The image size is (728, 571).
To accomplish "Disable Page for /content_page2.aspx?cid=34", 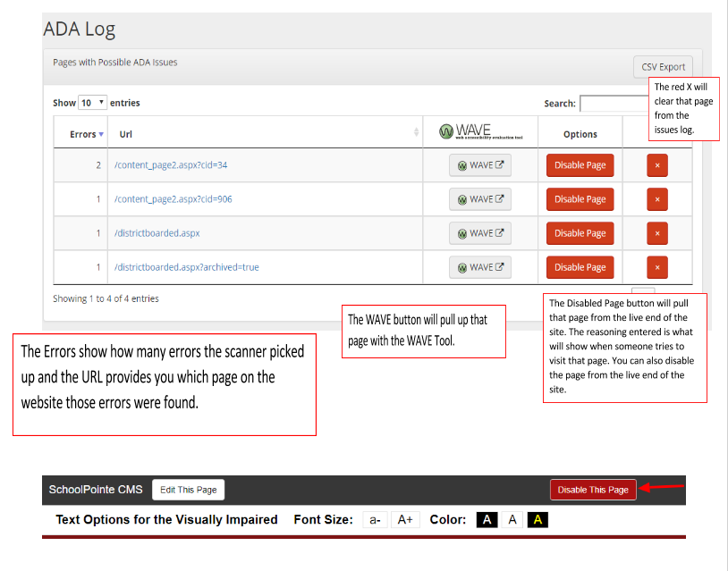I will point(580,165).
